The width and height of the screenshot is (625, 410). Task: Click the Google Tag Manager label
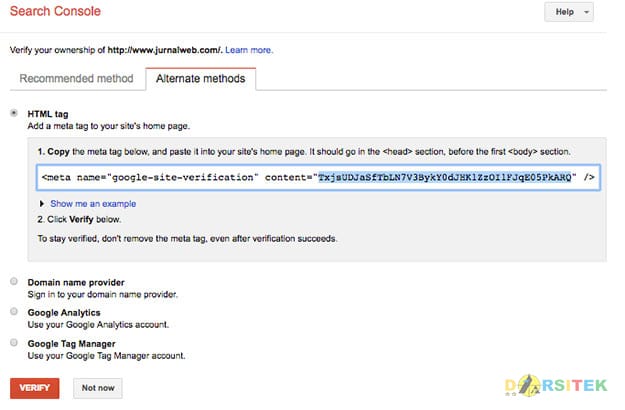tap(71, 344)
